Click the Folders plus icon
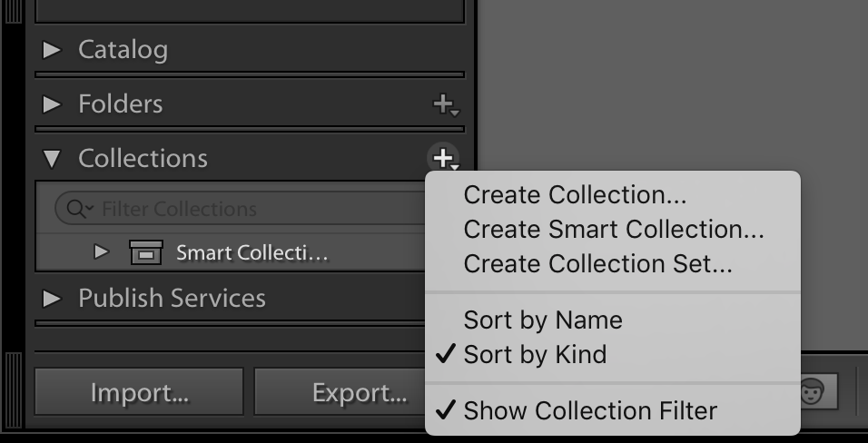The height and width of the screenshot is (443, 868). pos(446,104)
